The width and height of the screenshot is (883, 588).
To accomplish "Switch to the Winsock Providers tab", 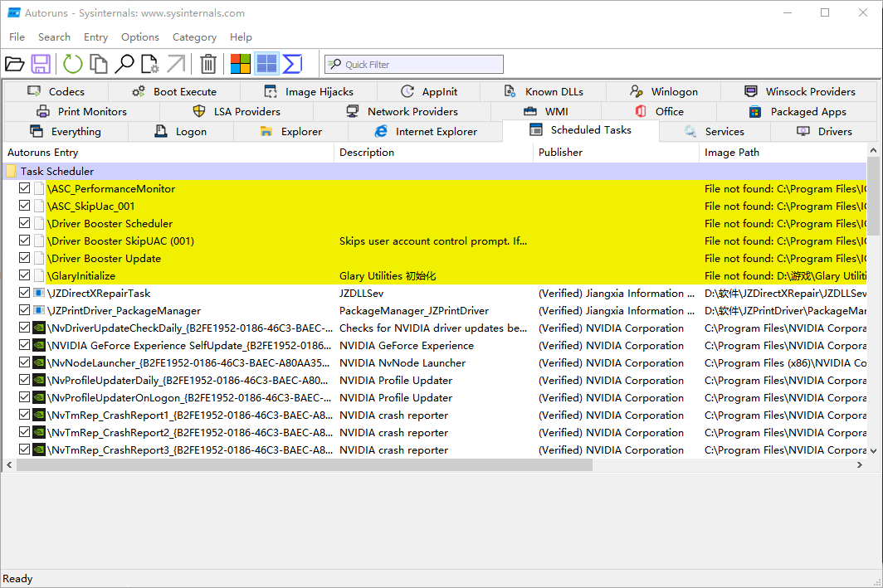I will tap(800, 92).
